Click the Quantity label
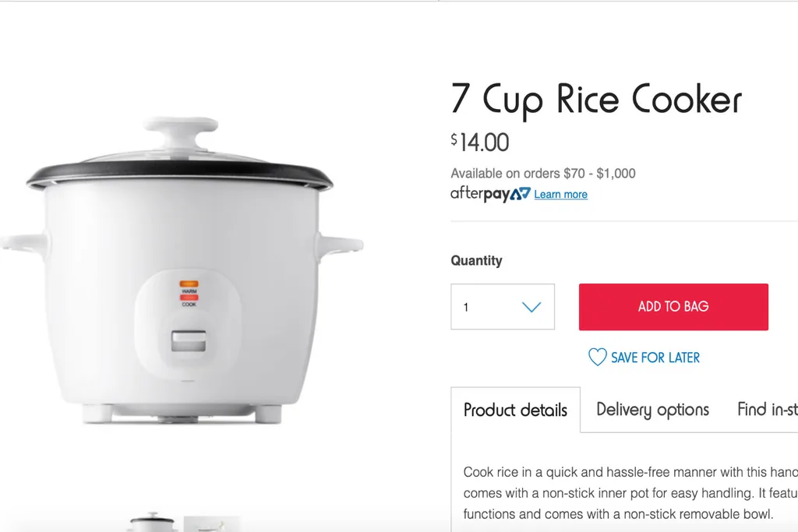Image resolution: width=798 pixels, height=532 pixels. [476, 260]
